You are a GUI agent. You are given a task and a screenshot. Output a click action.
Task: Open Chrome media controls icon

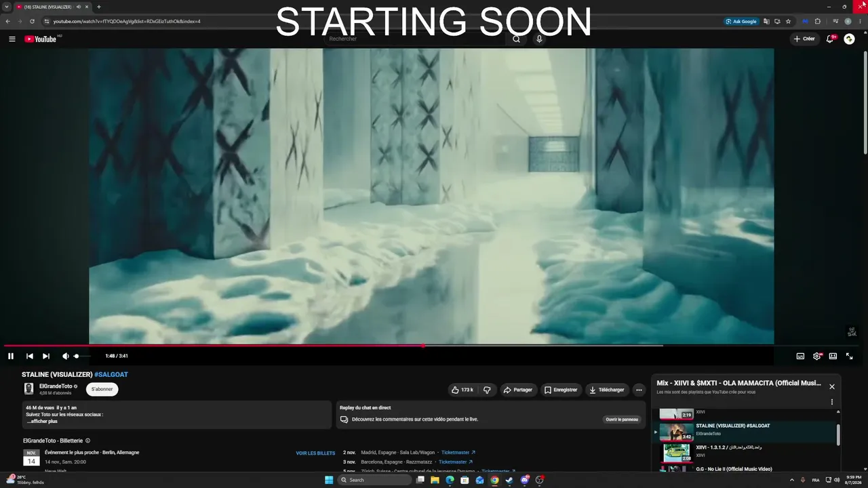coord(835,21)
